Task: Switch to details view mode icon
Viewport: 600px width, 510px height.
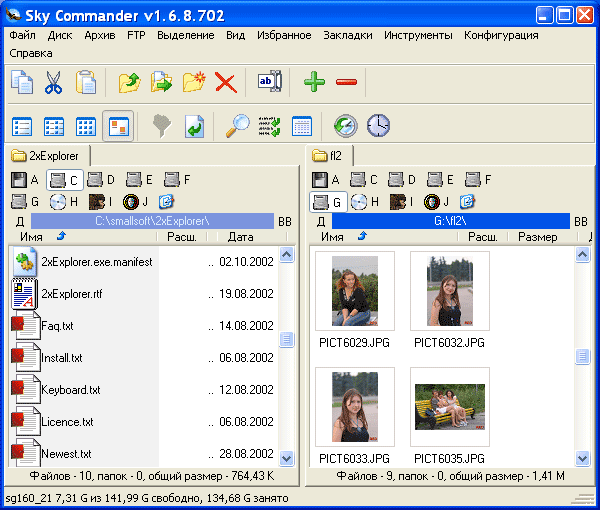Action: coord(54,127)
